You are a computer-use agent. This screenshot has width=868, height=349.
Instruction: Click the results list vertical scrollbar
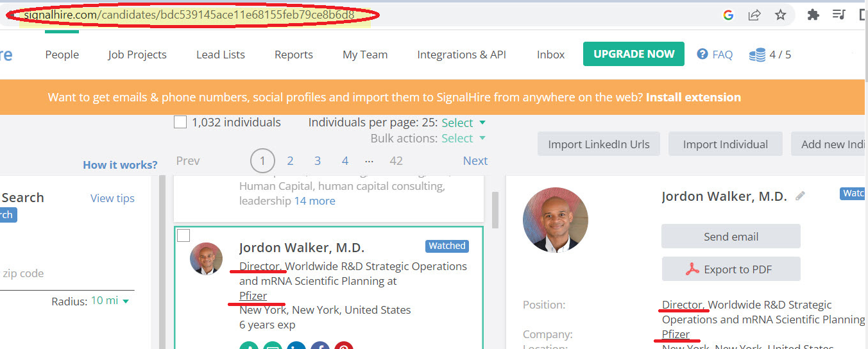coord(495,209)
